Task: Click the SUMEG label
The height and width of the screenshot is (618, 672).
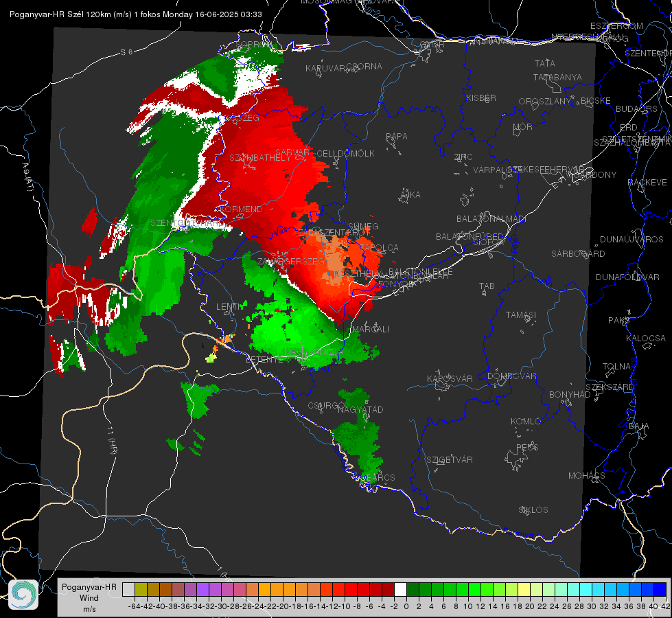Action: pyautogui.click(x=363, y=226)
